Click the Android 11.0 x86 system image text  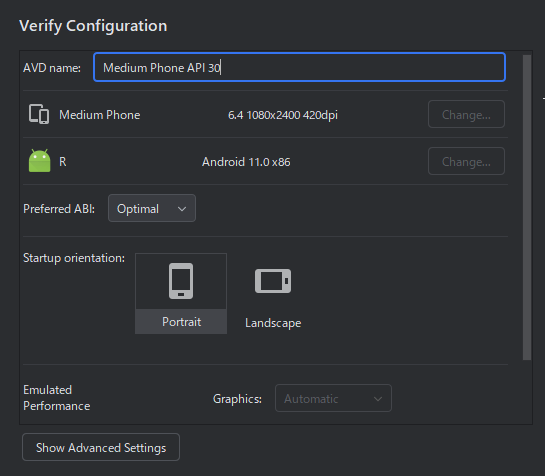[x=246, y=162]
